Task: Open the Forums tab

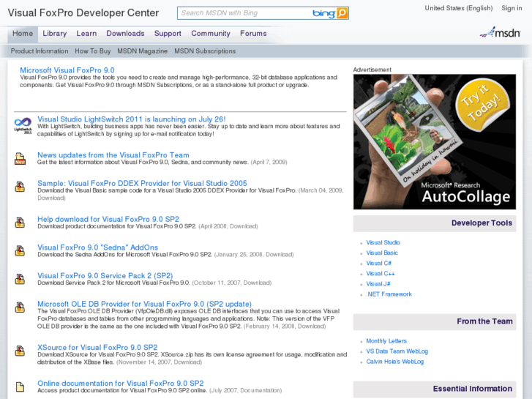Action: point(253,33)
